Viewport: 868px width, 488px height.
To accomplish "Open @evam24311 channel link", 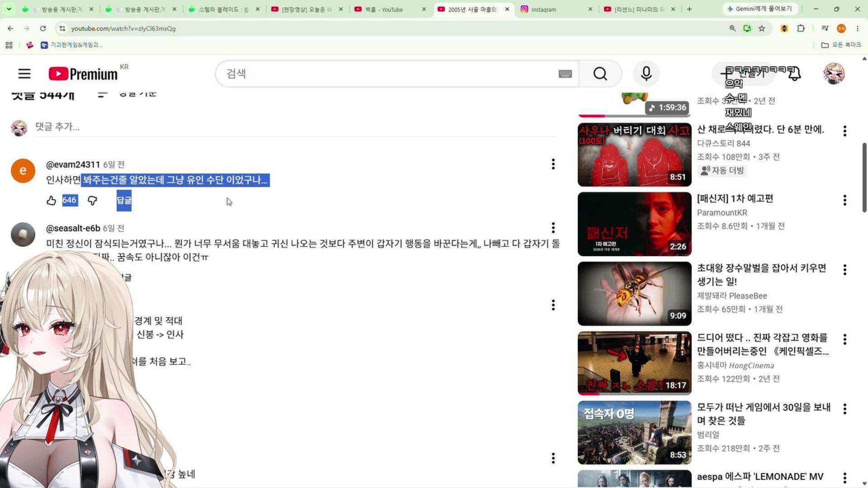I will tap(73, 164).
